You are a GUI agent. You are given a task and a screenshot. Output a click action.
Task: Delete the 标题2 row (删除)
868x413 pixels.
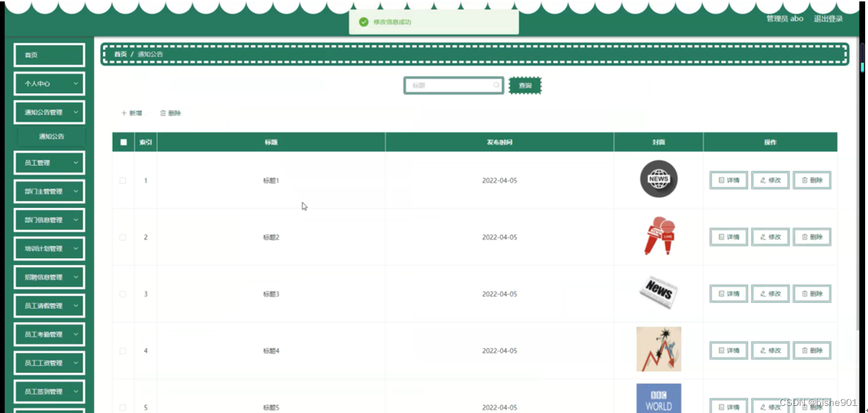pyautogui.click(x=812, y=237)
